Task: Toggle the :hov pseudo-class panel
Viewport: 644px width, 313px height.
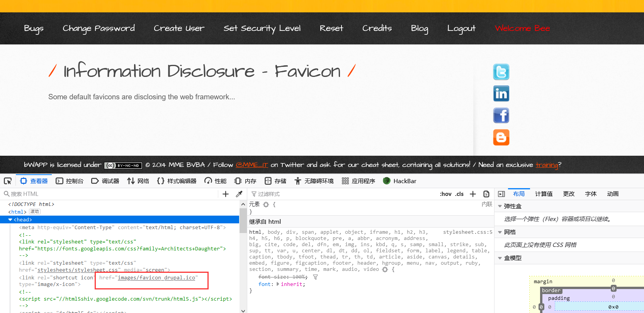Action: (x=445, y=194)
